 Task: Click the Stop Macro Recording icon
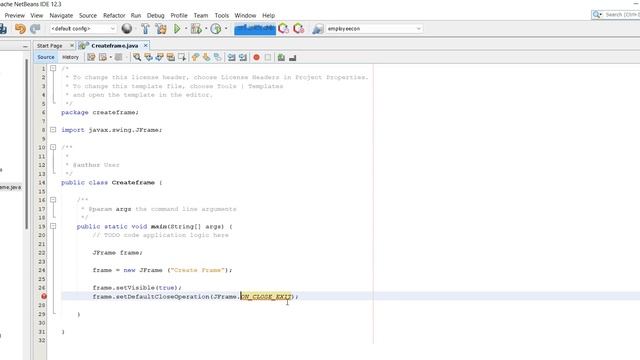tap(268, 58)
